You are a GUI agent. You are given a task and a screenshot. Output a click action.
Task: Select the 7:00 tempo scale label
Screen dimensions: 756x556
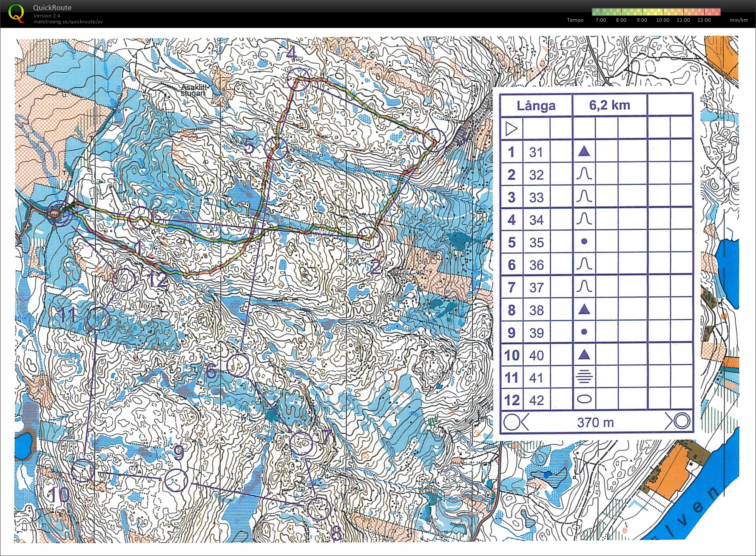point(600,20)
